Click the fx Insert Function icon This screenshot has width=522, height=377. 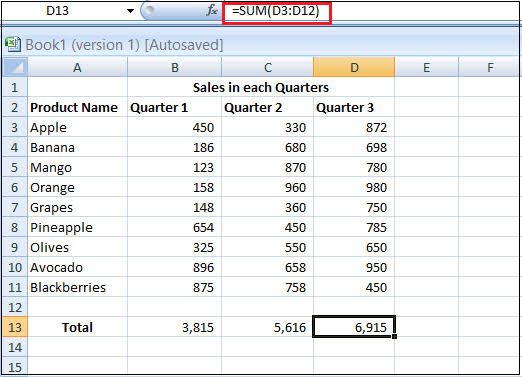(212, 11)
